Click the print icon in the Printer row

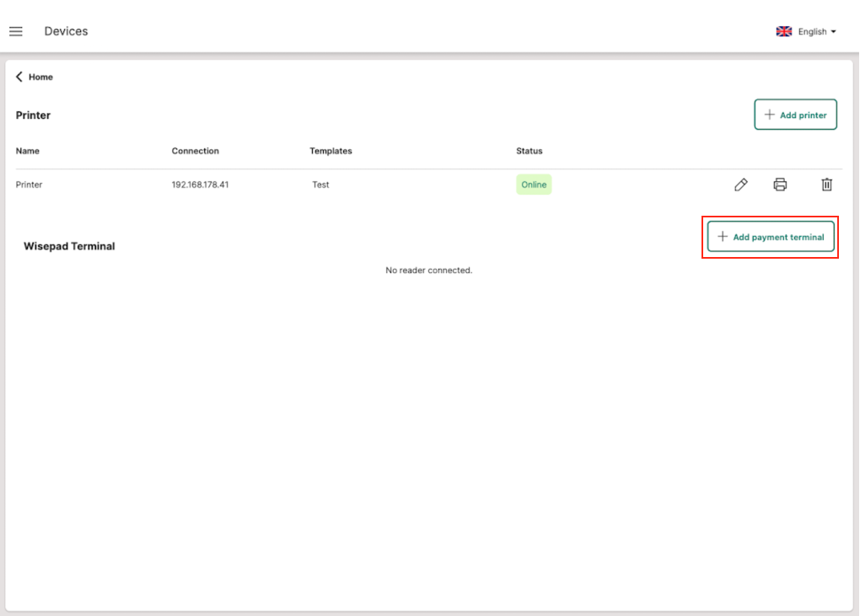click(781, 185)
